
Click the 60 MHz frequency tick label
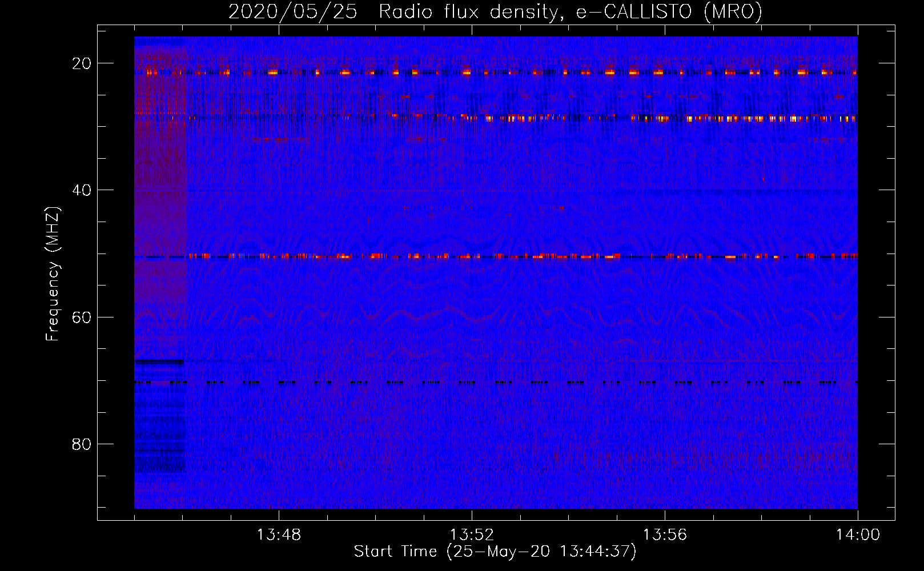tap(82, 317)
